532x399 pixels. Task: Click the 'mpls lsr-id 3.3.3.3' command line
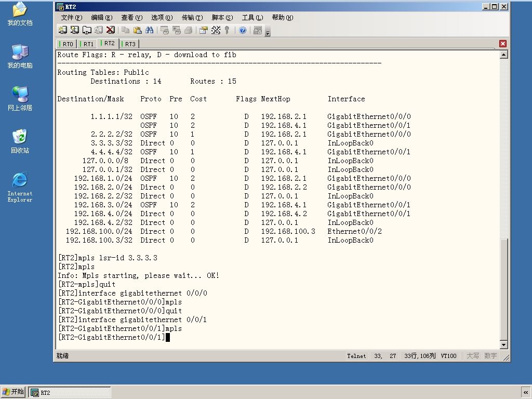pyautogui.click(x=108, y=258)
